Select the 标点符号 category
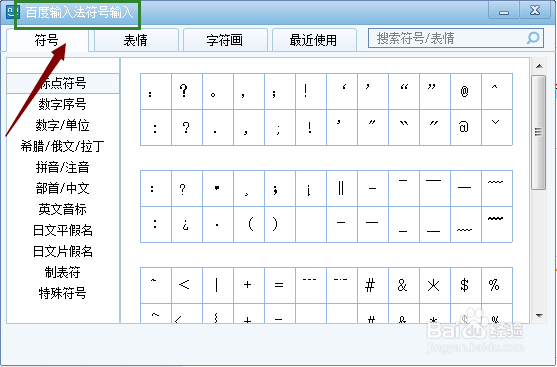Screen dimensions: 557x367 (x=63, y=83)
